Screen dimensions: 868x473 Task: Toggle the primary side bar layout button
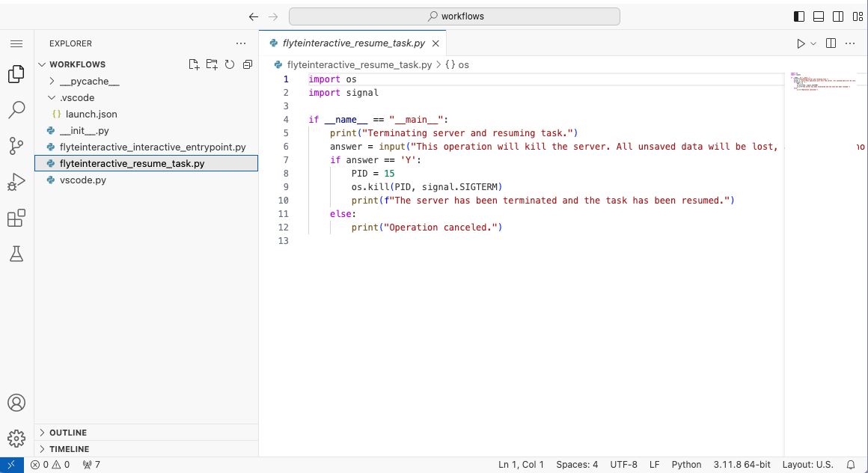click(x=799, y=16)
